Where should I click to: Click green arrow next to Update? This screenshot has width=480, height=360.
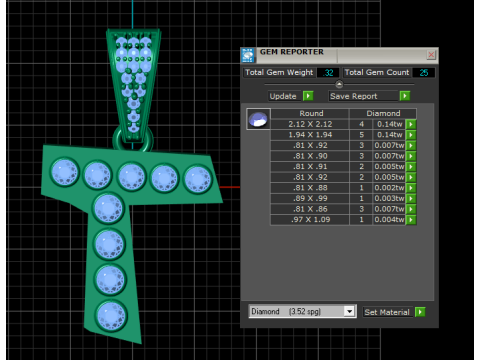pos(308,96)
